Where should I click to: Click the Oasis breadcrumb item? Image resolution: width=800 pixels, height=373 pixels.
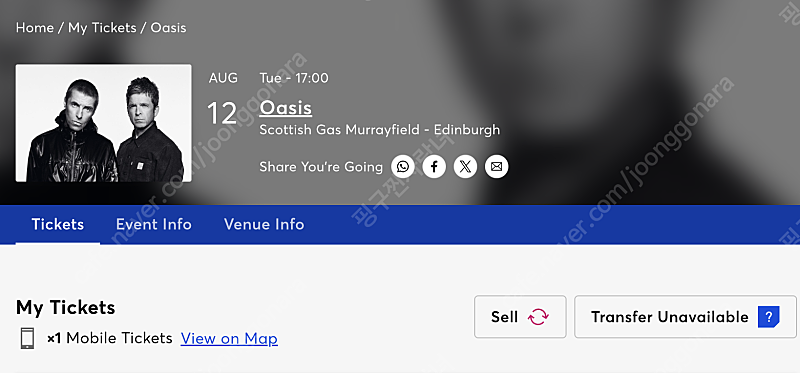(x=168, y=28)
